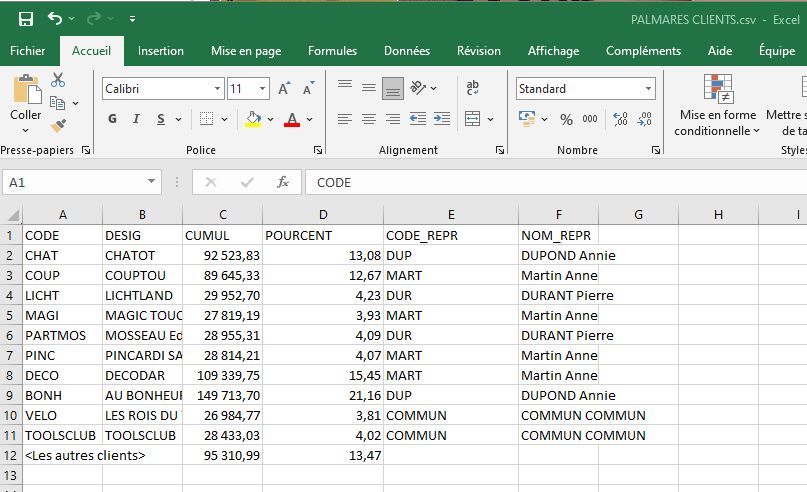This screenshot has height=492, width=807.
Task: Open Presse-papiers dialog launcher
Action: (86, 150)
